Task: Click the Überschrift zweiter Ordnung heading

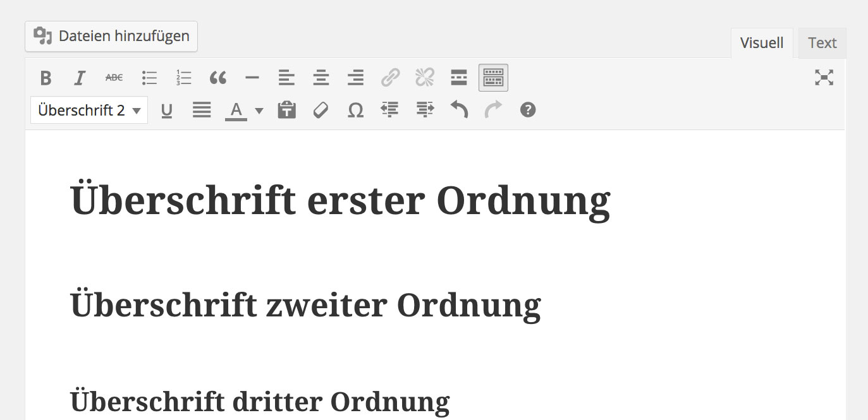Action: pos(306,305)
